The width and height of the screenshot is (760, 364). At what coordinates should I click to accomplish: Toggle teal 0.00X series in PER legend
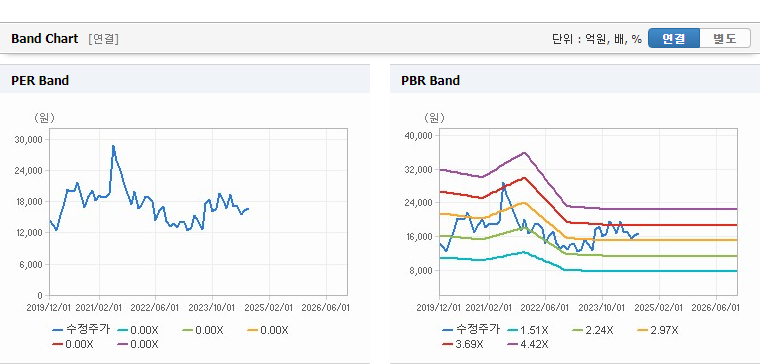click(x=138, y=330)
